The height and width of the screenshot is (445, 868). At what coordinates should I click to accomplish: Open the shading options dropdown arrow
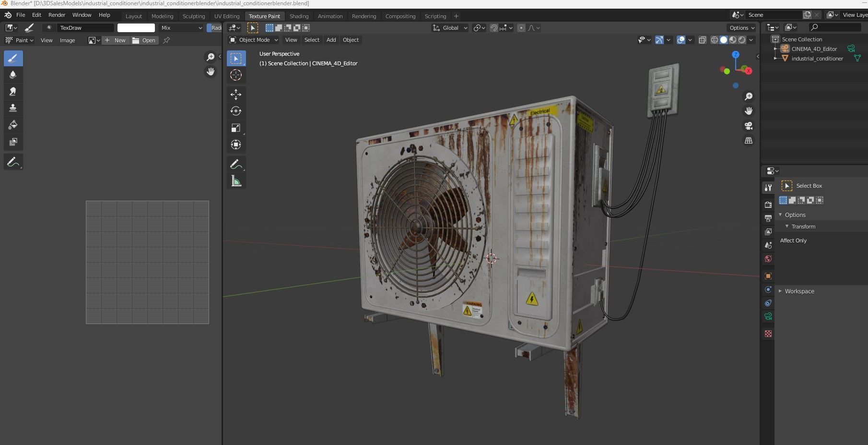click(751, 40)
